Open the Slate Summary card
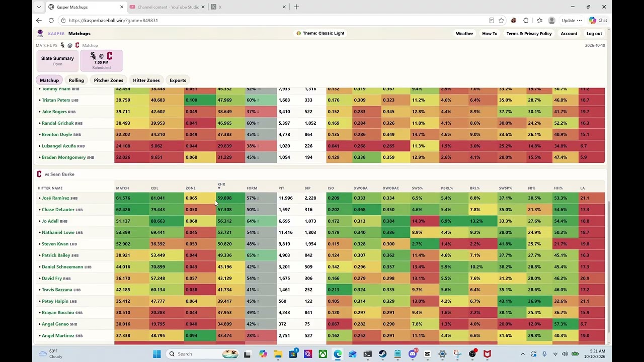This screenshot has width=644, height=362. point(57,61)
